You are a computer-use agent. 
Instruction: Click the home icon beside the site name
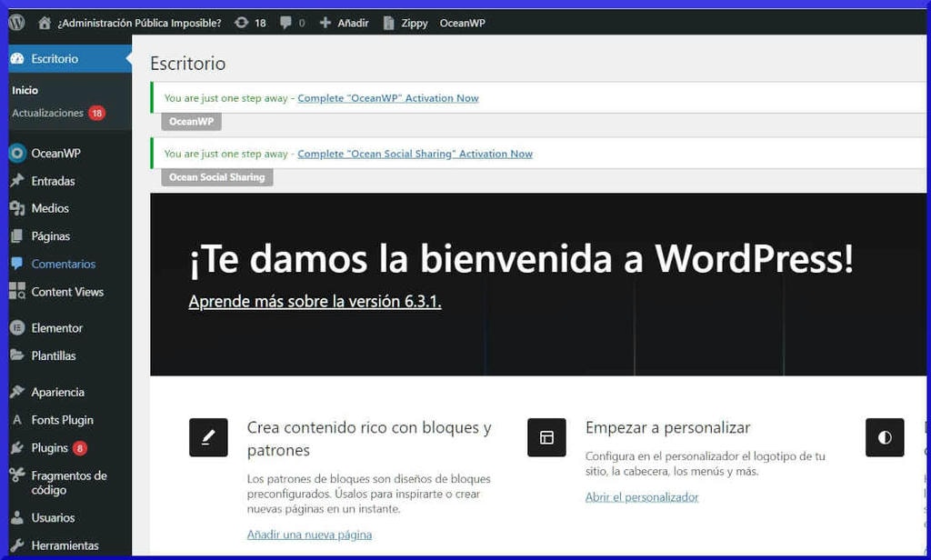click(x=44, y=23)
